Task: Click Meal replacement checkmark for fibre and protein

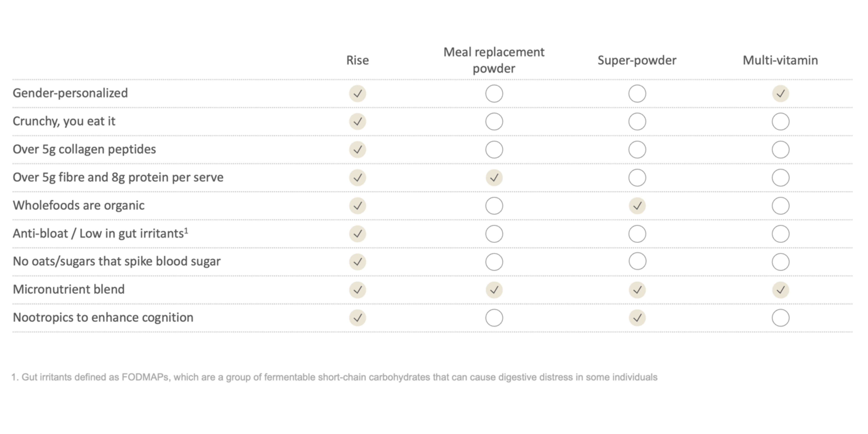Action: 494,178
